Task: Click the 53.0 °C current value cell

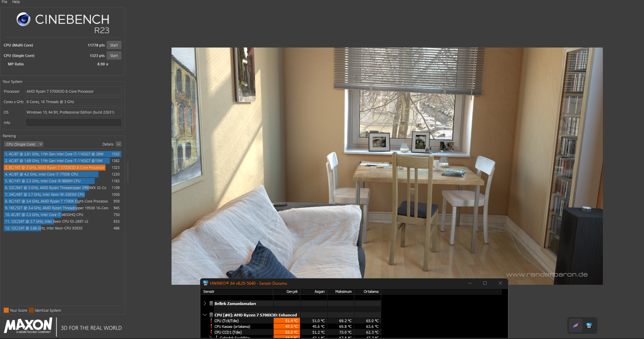Action: (287, 332)
